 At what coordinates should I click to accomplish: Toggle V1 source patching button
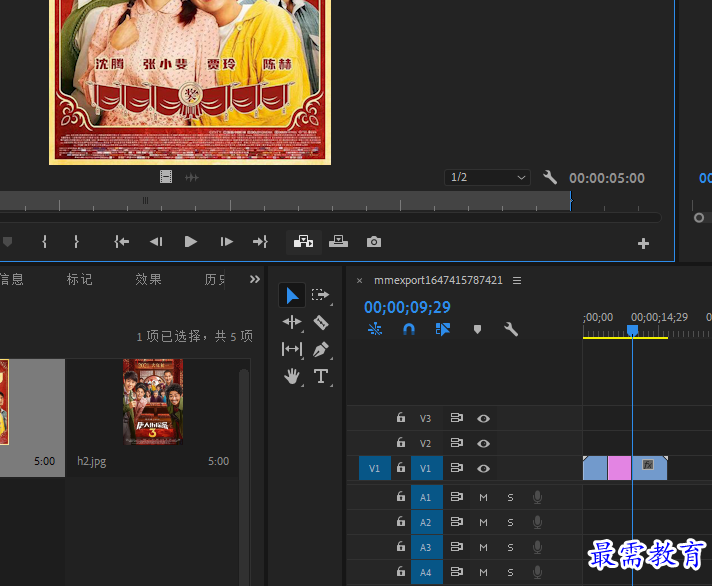[375, 468]
